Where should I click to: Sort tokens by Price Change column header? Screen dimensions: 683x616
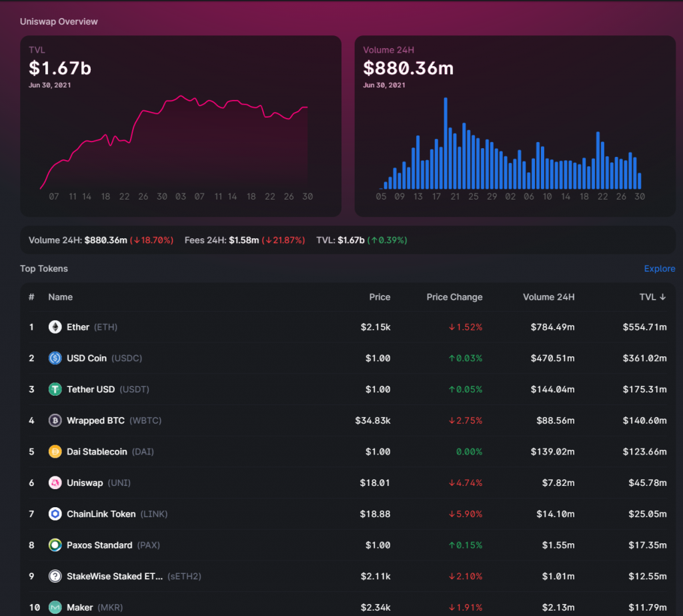pyautogui.click(x=454, y=297)
